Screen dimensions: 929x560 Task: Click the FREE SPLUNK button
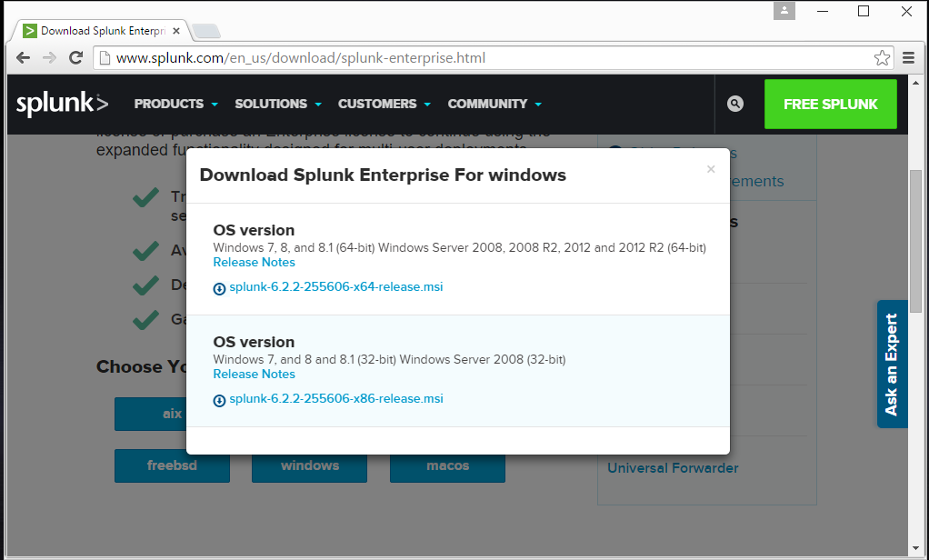pyautogui.click(x=831, y=105)
